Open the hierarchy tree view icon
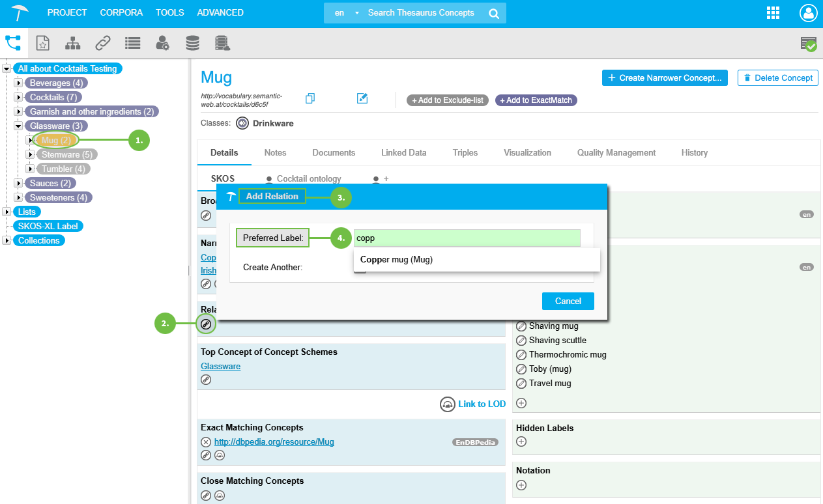 pos(13,43)
